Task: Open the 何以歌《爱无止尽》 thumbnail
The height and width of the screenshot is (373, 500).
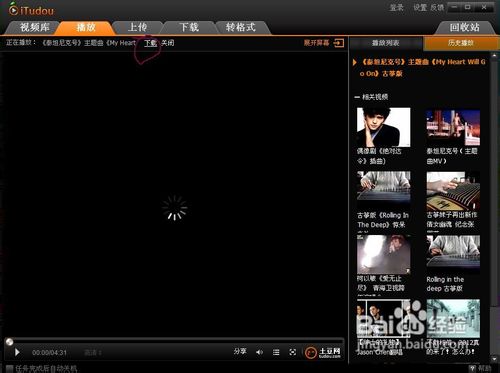Action: [383, 254]
